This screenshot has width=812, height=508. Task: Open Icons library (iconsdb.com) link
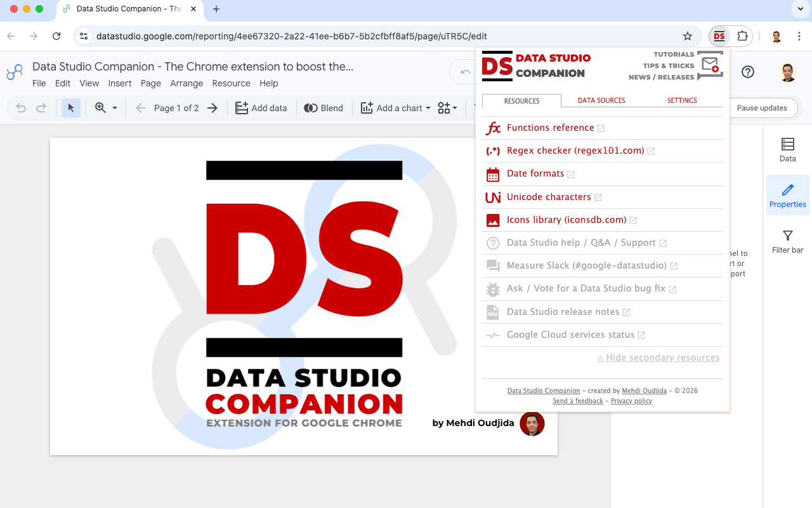coord(566,220)
